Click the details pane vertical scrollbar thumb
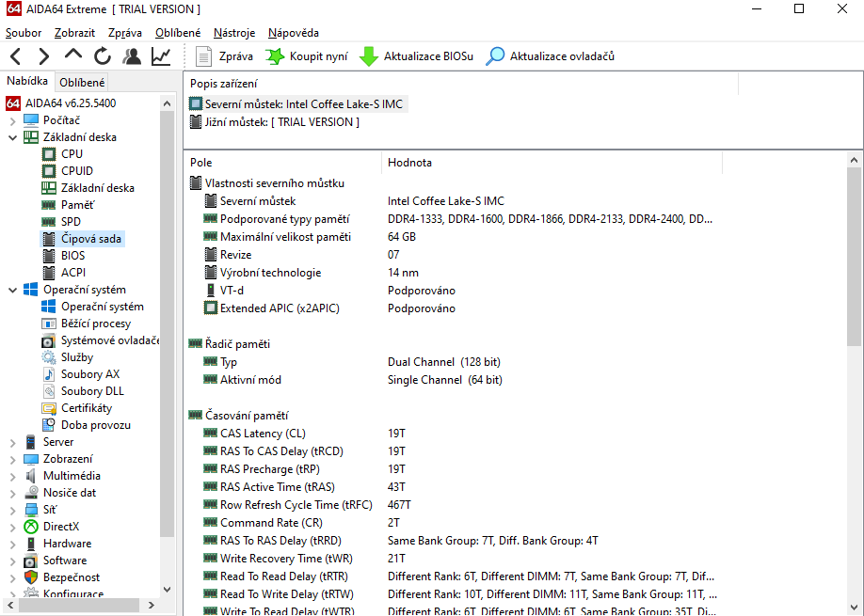This screenshot has width=864, height=616. point(854,257)
